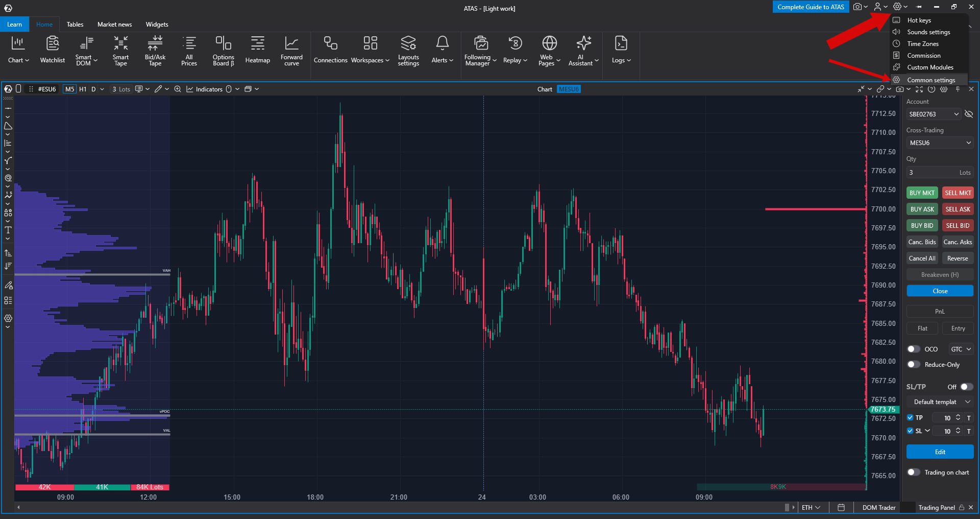Select the spiral drawing tool
The height and width of the screenshot is (519, 980).
(x=8, y=178)
